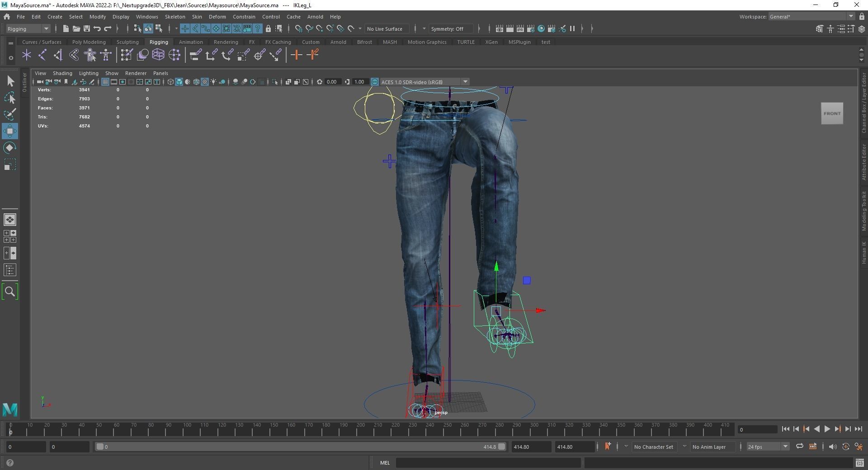The width and height of the screenshot is (868, 470).
Task: Switch to the Animation shelf tab
Action: (x=191, y=42)
